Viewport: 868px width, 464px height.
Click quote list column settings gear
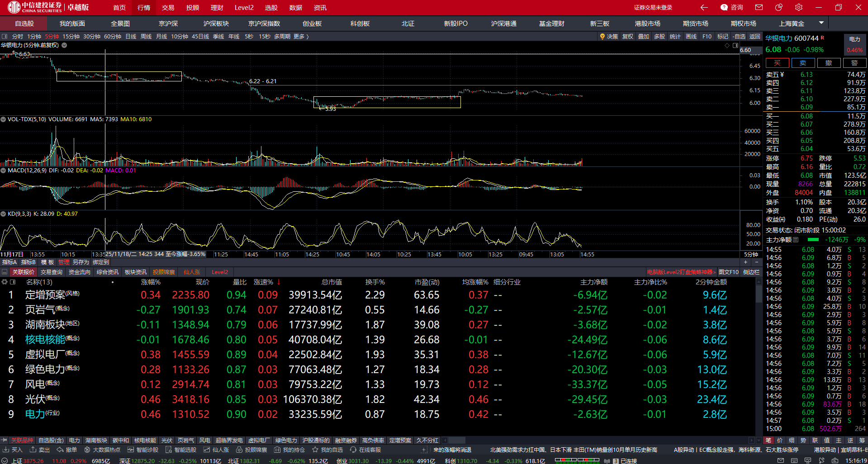click(5, 282)
